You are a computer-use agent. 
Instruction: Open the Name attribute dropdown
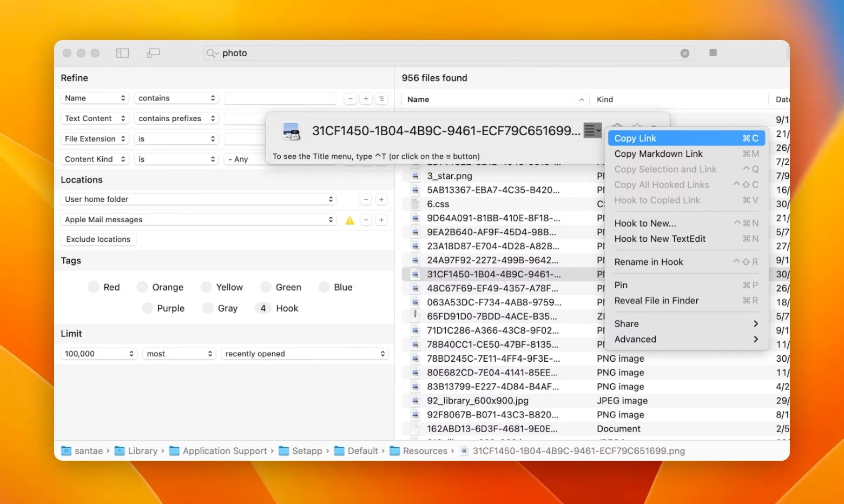[95, 98]
